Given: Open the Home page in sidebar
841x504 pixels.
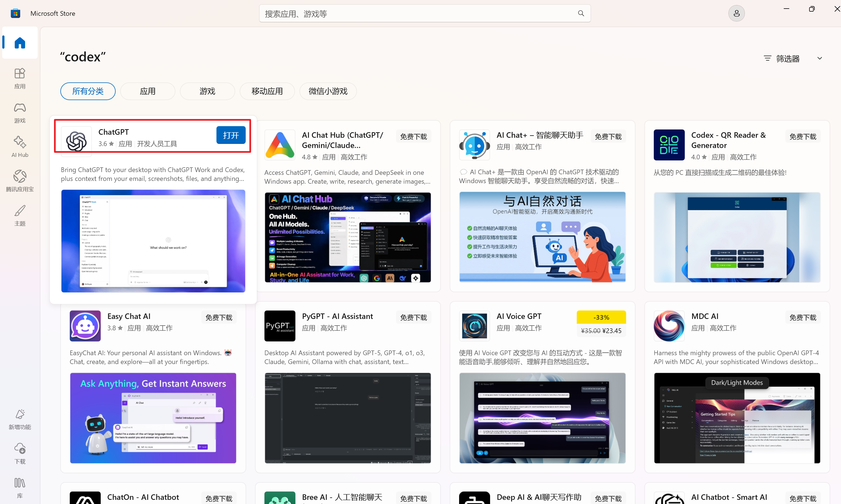Looking at the screenshot, I should pyautogui.click(x=20, y=43).
